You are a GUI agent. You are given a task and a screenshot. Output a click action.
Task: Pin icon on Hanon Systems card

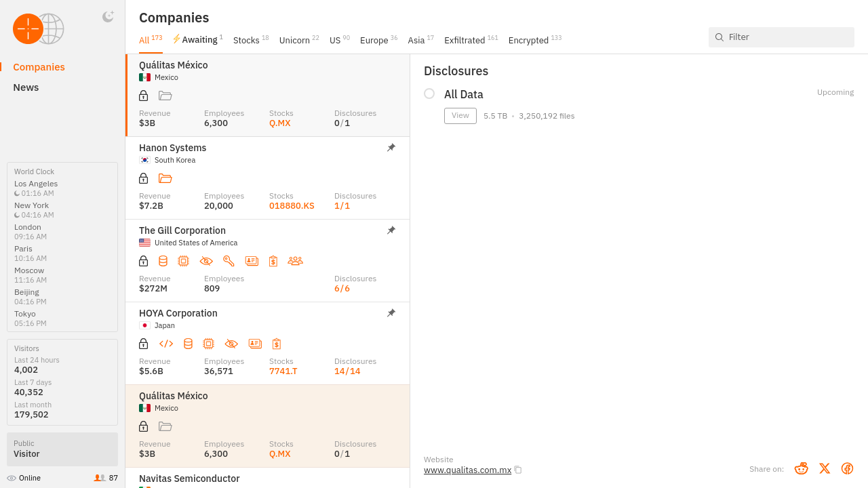[x=391, y=148]
